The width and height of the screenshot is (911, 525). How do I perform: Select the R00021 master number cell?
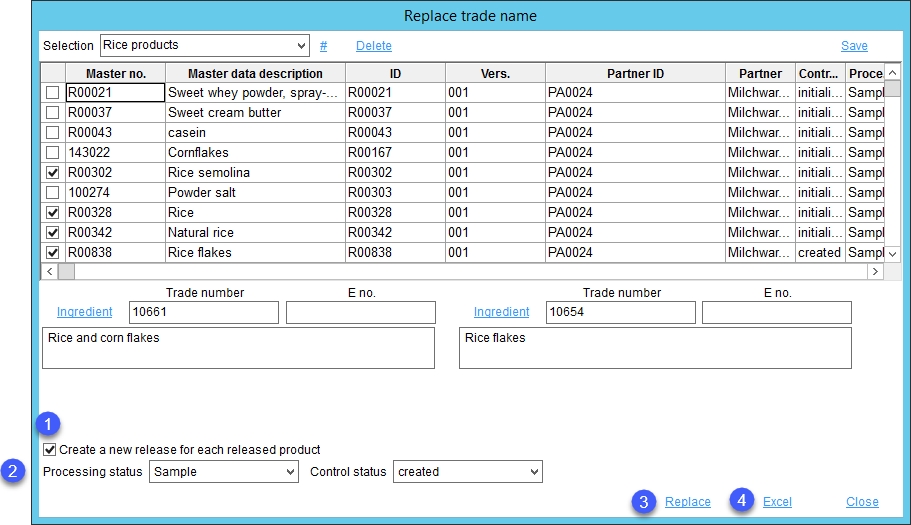tap(116, 92)
